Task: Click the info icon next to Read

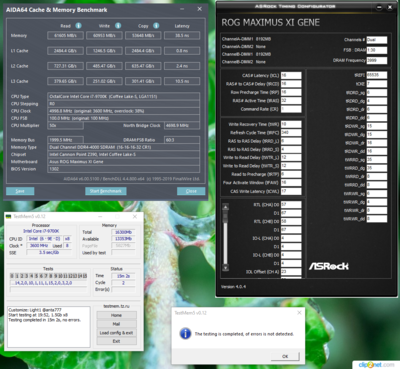Action: tap(78, 26)
